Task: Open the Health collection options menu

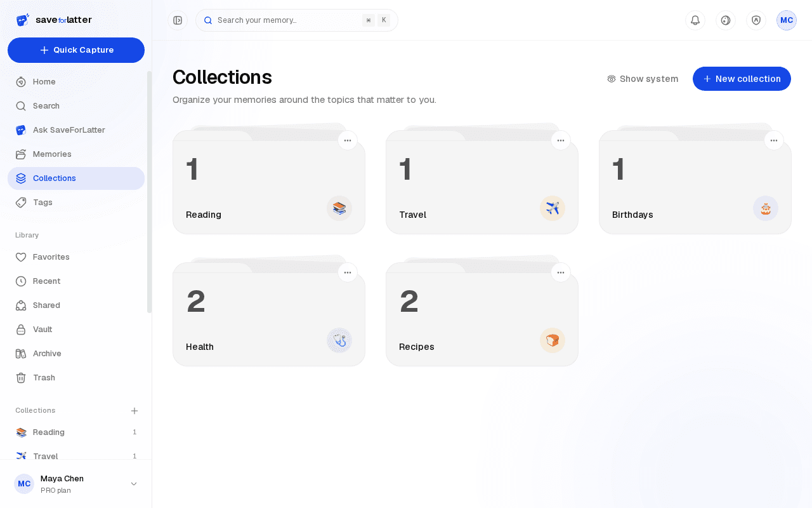Action: pos(348,272)
